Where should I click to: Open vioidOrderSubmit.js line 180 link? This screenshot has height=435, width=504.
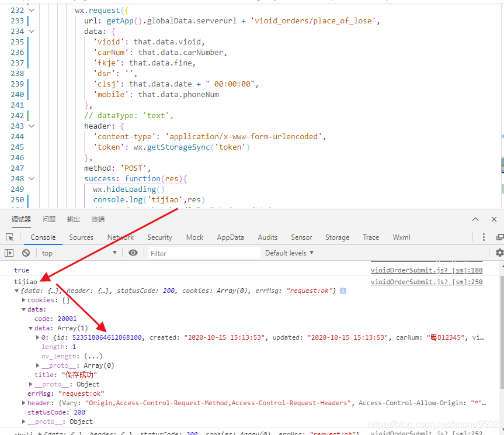(426, 270)
